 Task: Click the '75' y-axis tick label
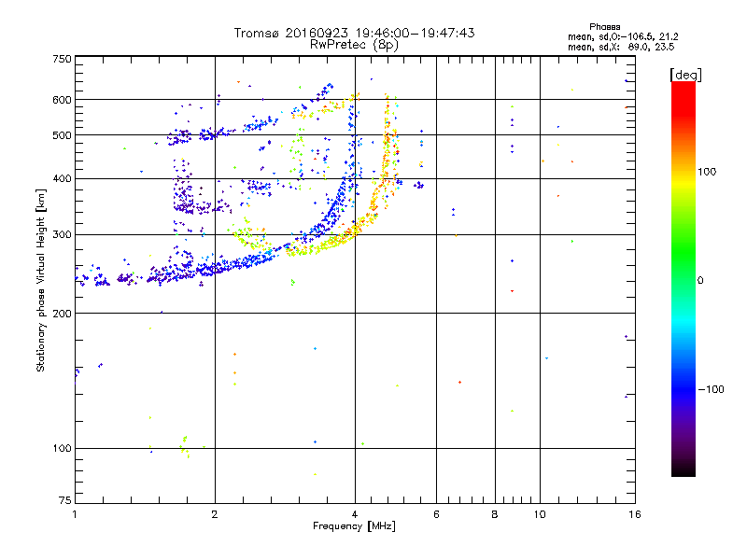[x=65, y=500]
